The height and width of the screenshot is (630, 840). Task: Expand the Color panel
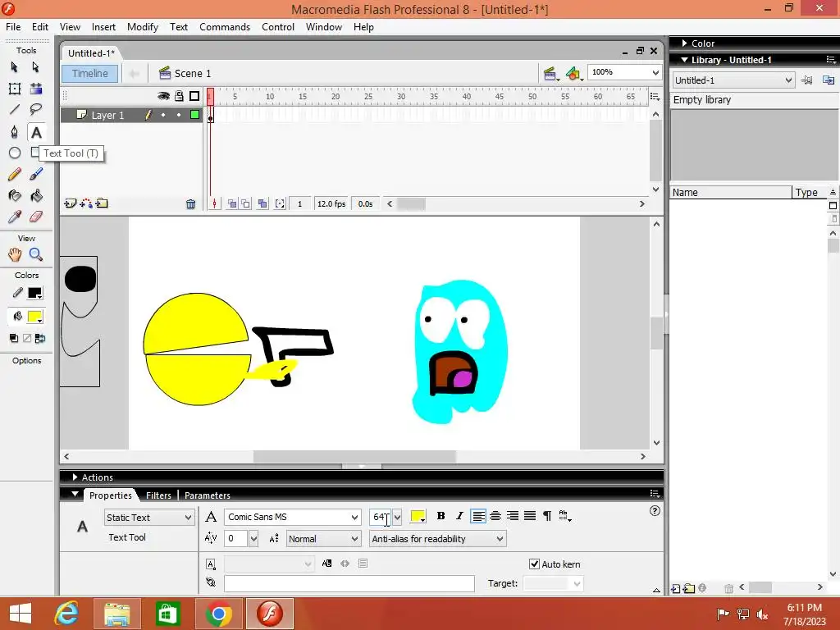point(685,43)
